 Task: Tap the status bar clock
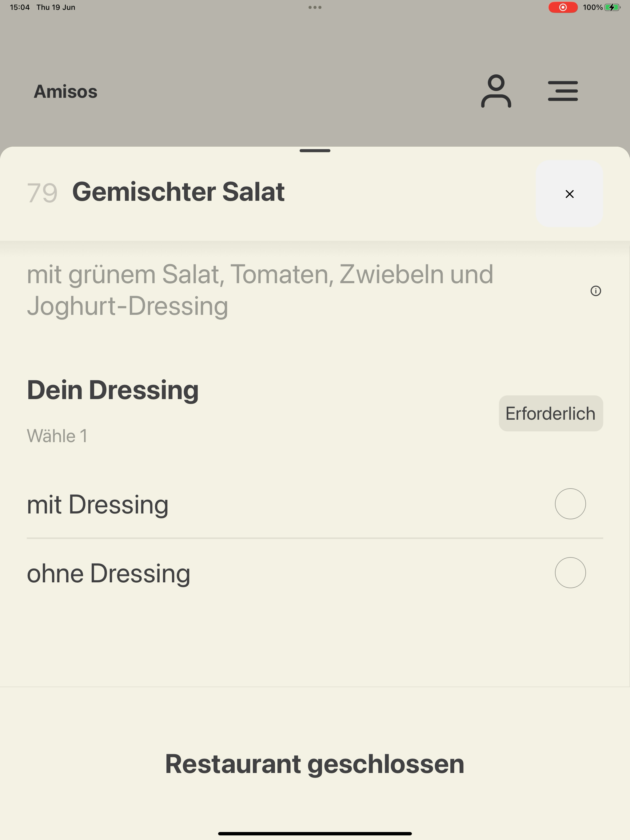coord(20,7)
